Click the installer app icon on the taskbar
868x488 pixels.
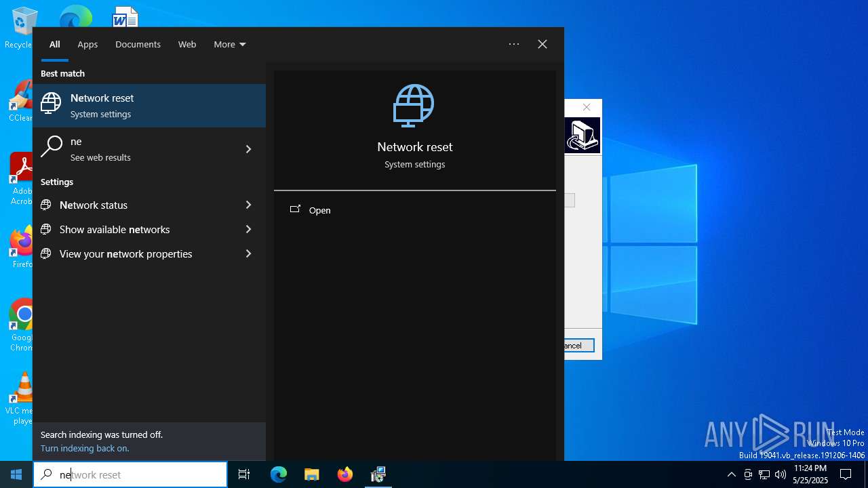coord(378,474)
